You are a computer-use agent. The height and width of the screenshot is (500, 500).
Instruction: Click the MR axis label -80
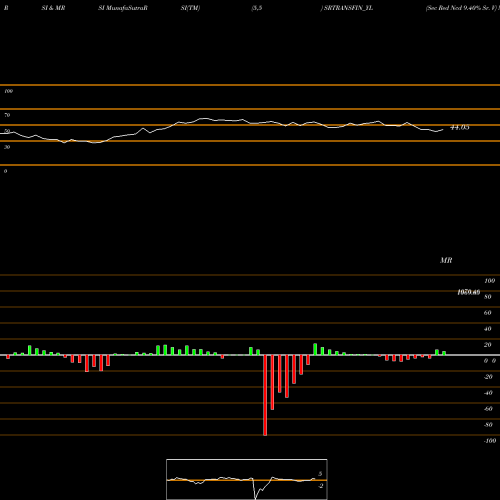tap(488, 425)
